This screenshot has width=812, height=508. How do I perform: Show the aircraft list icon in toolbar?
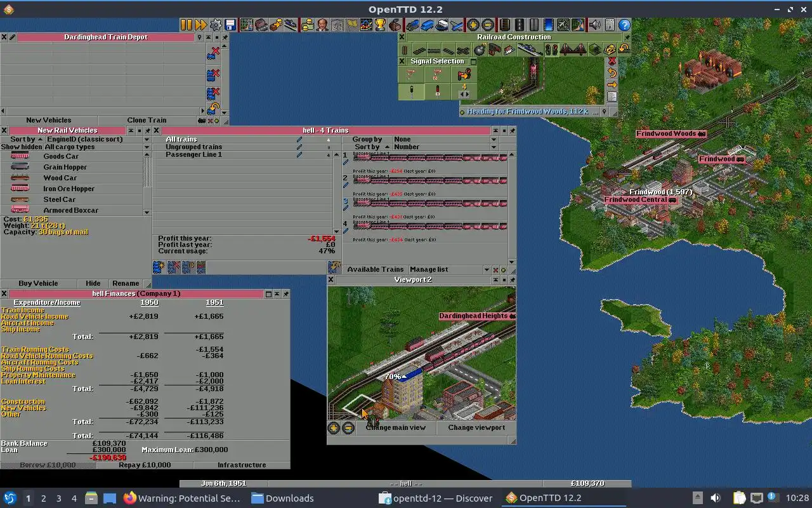(457, 25)
